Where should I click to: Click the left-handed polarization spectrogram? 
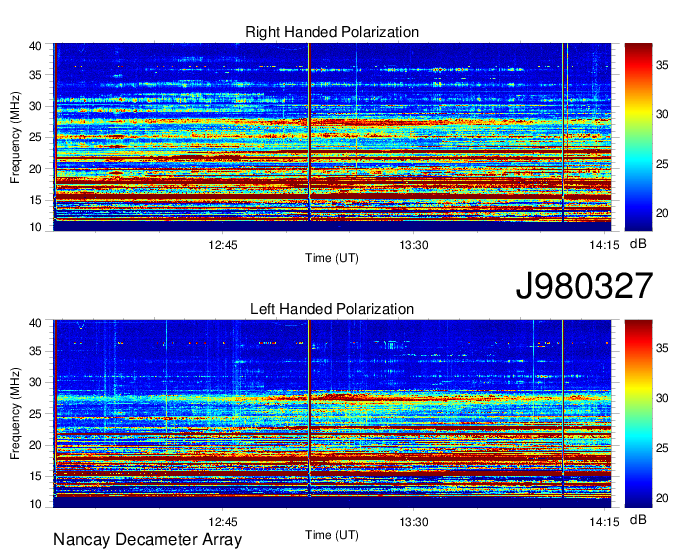coord(332,414)
